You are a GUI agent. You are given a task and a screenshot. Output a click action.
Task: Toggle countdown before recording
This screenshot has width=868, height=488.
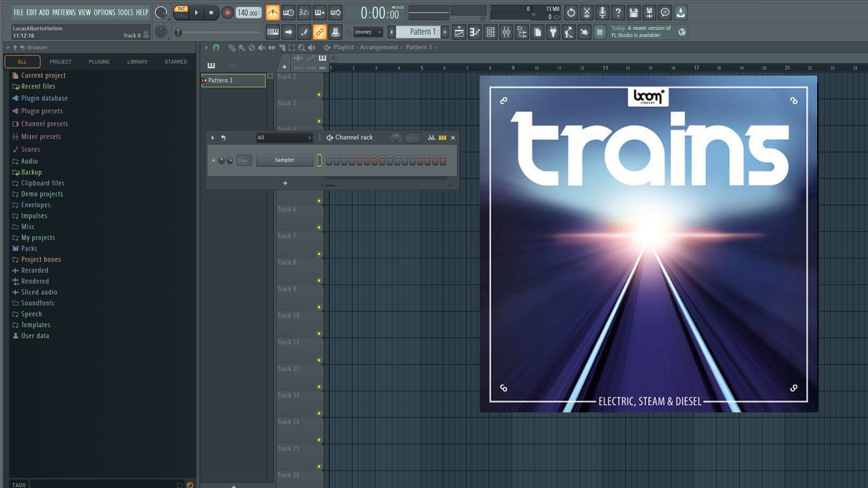tap(304, 13)
